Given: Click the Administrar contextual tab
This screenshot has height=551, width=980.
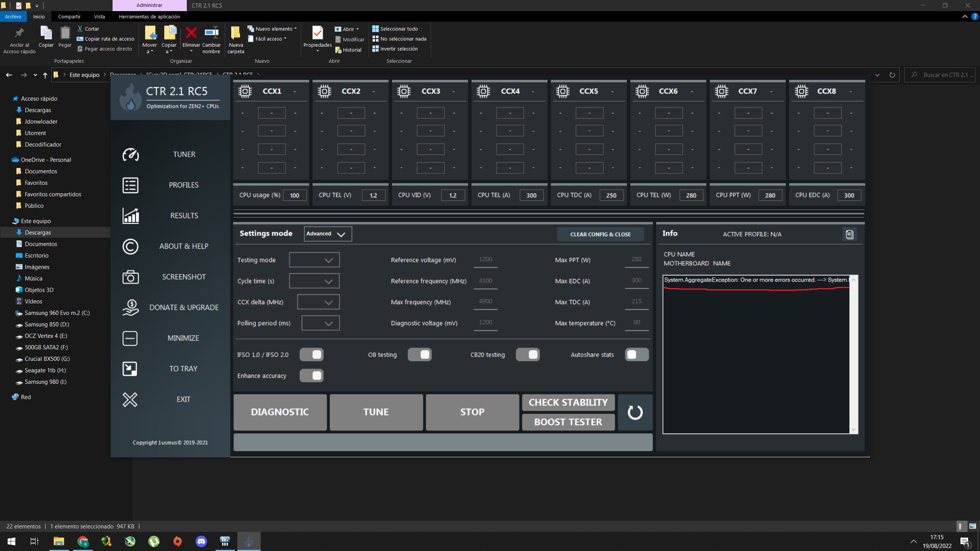Looking at the screenshot, I should click(x=149, y=5).
